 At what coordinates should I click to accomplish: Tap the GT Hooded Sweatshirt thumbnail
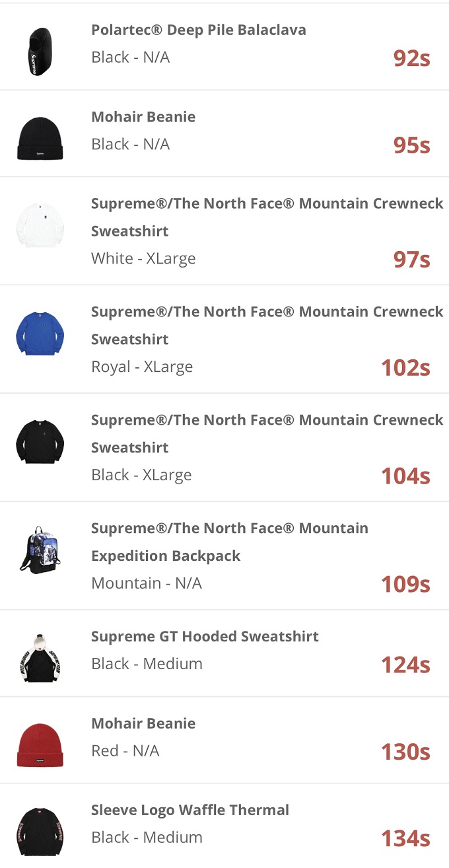tap(40, 657)
